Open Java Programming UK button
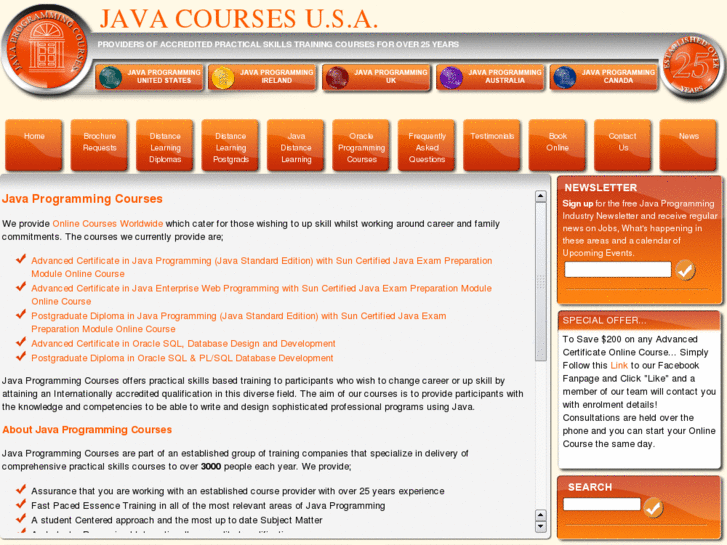Viewport: 727px width, 545px height. (x=376, y=77)
